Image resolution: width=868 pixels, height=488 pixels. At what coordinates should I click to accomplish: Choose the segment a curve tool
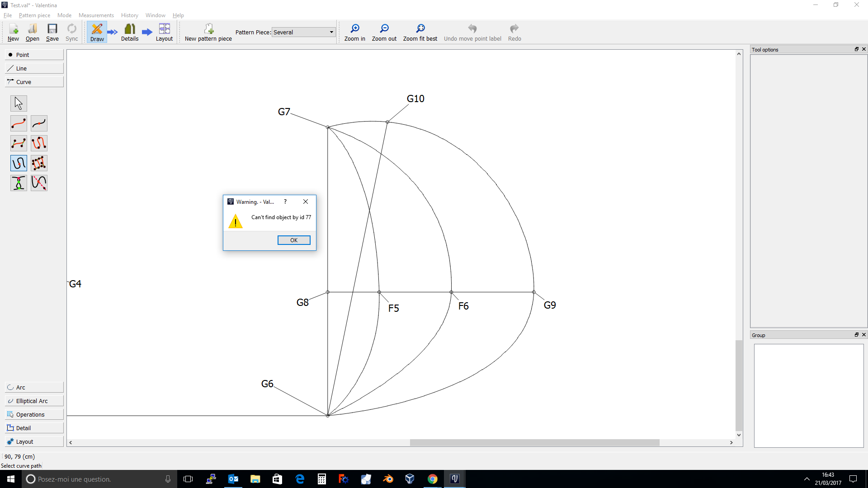point(39,123)
